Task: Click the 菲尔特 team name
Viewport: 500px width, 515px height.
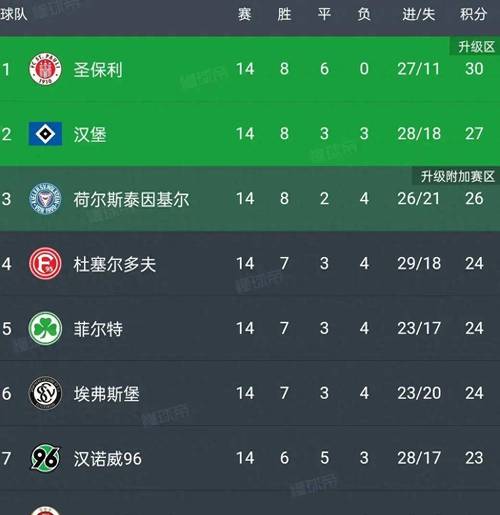Action: [x=98, y=329]
